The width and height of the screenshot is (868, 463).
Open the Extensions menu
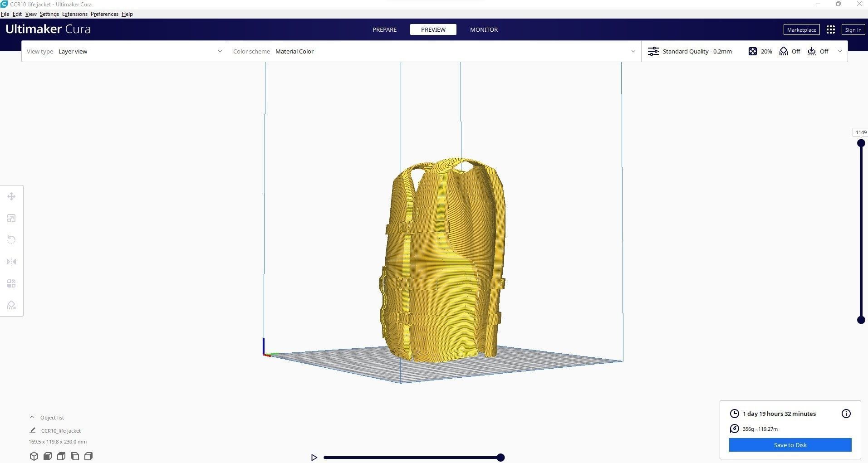point(75,14)
